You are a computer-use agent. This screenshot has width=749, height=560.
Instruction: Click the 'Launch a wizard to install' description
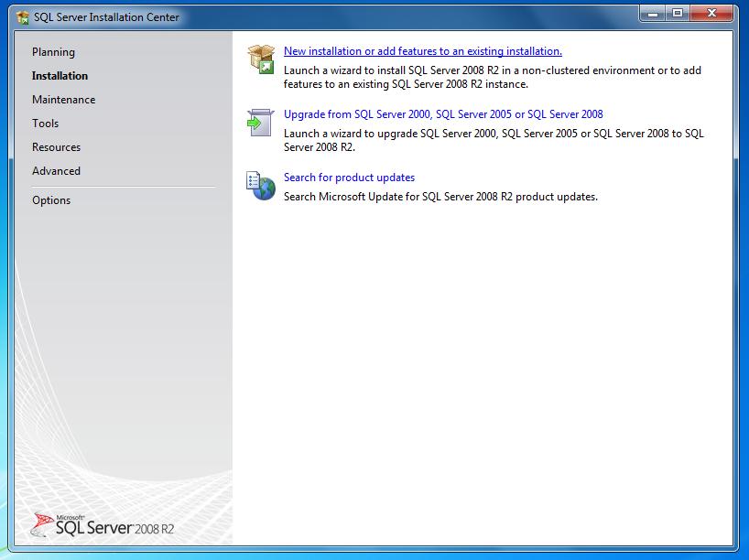[493, 78]
